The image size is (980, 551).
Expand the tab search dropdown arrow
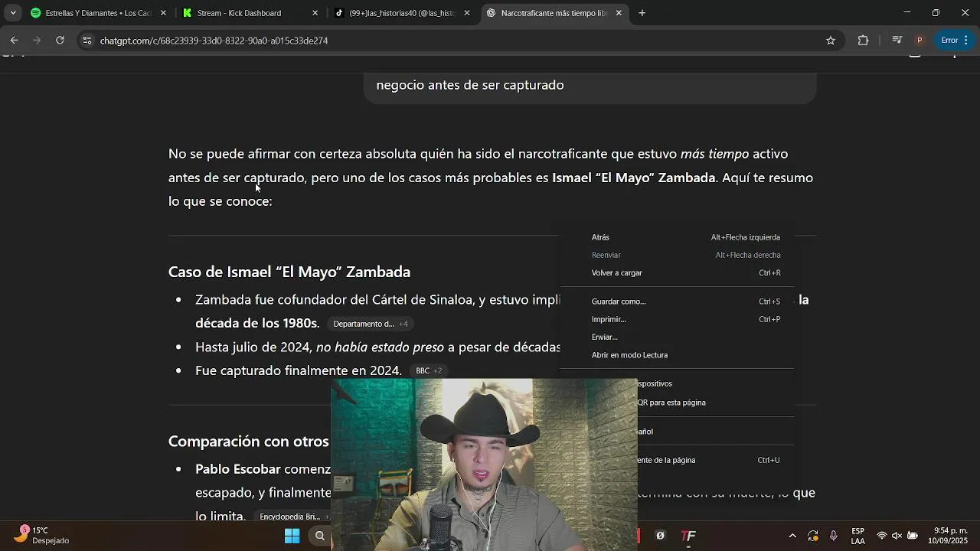pos(13,13)
